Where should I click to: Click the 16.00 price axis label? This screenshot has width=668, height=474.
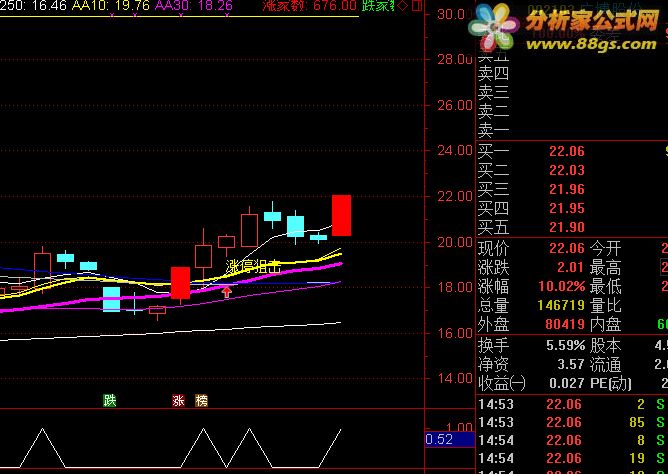coord(455,333)
